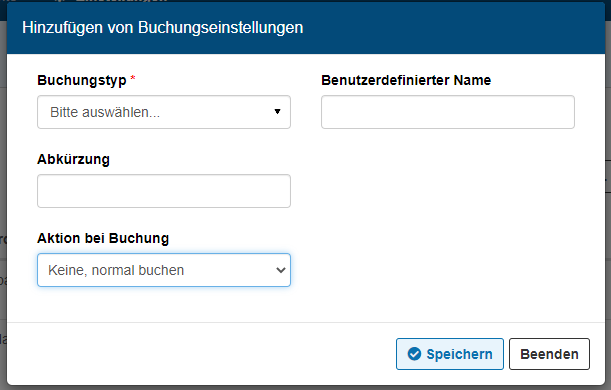Click the Abkürzung label text
Viewport: 611px width, 390px height.
pos(73,159)
